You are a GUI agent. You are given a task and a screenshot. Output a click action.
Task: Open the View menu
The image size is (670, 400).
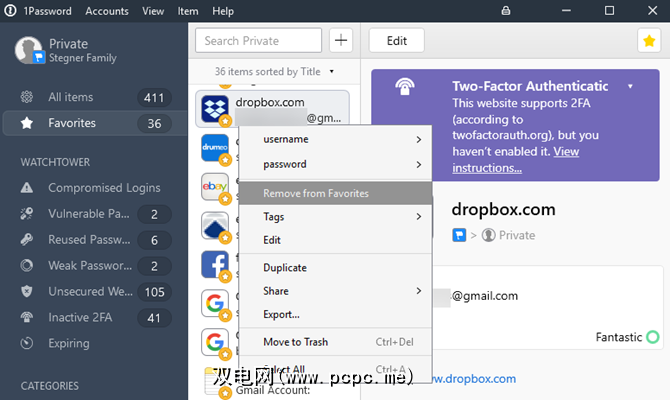click(153, 11)
